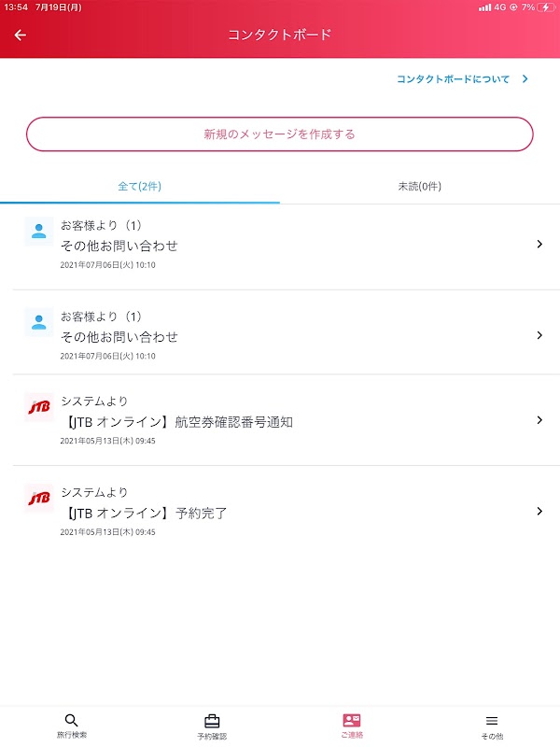Switch to the 未読(0件) tab
Screen dimensions: 560x747
point(419,187)
